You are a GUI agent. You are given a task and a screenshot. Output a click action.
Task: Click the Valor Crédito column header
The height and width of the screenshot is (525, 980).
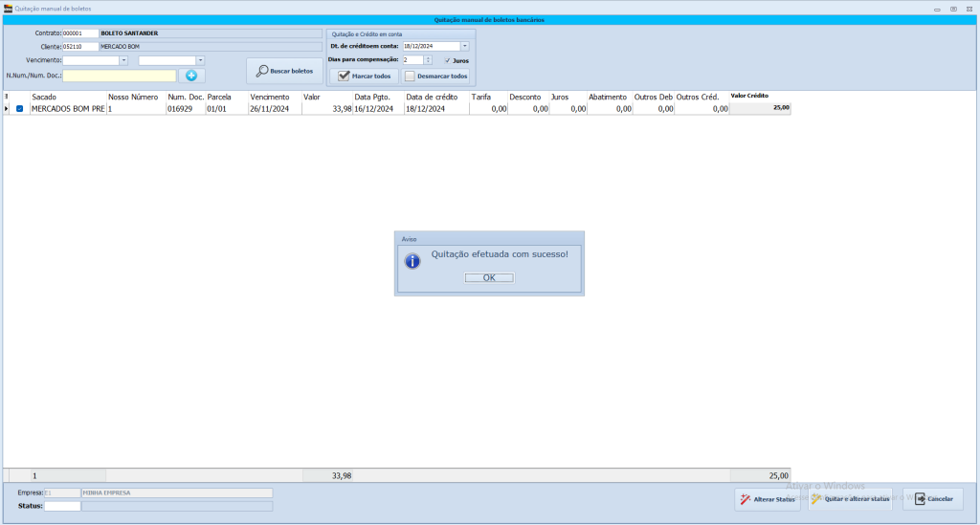(x=750, y=96)
